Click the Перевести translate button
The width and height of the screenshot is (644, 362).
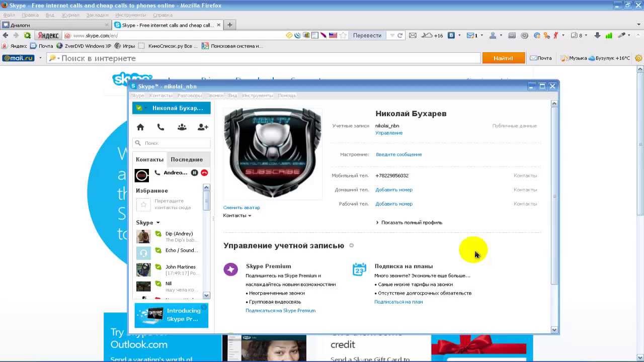pos(367,35)
